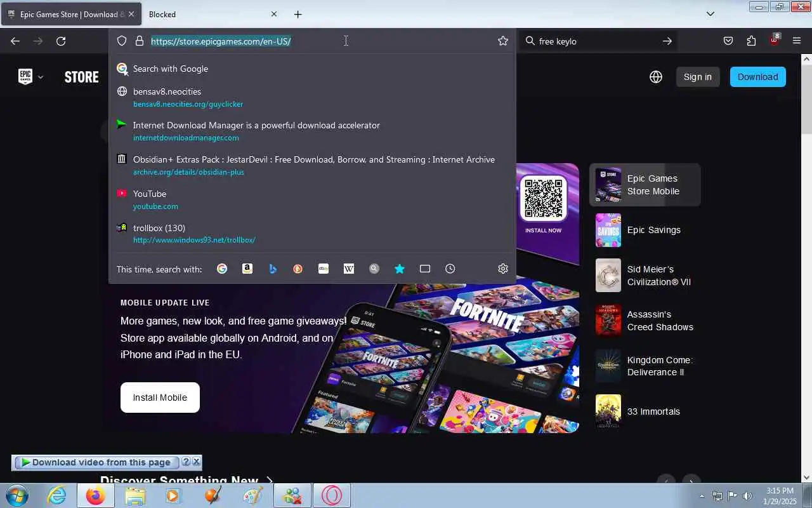Open a new tab

[298, 14]
